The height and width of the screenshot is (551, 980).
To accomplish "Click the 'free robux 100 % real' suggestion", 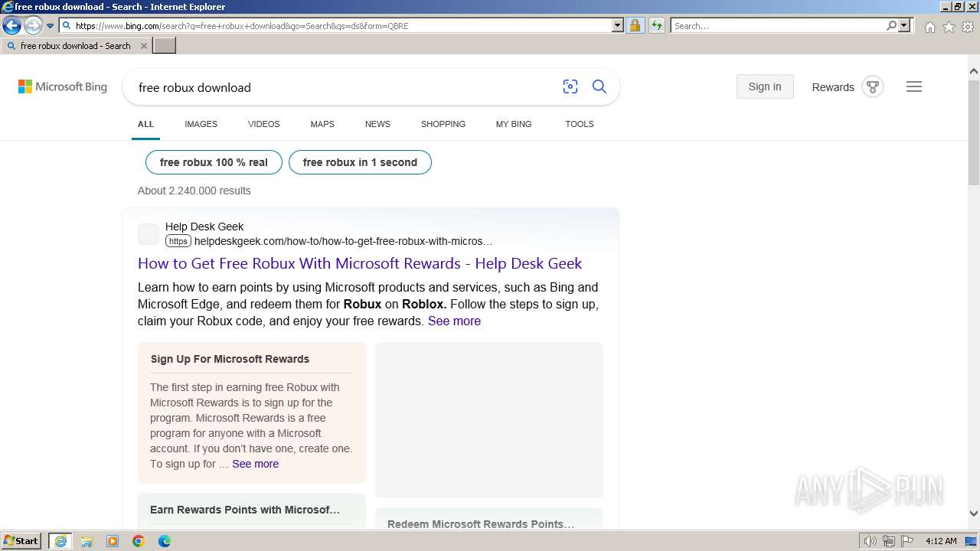I will (214, 162).
